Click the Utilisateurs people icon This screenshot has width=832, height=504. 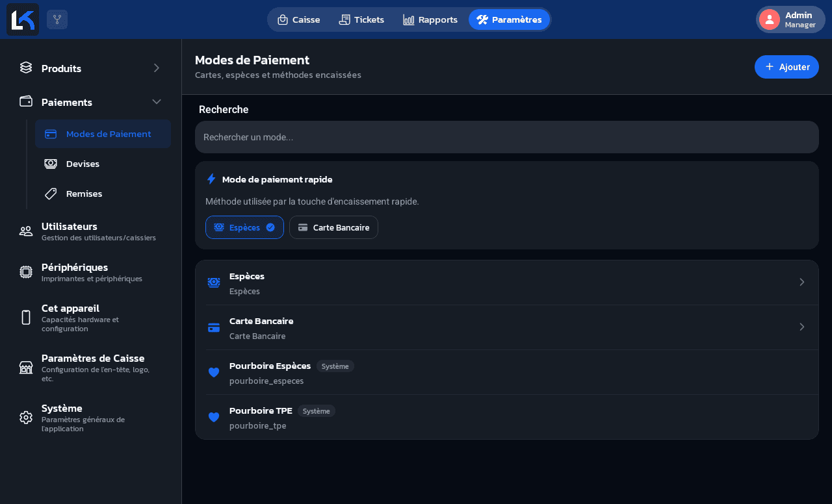click(x=26, y=231)
